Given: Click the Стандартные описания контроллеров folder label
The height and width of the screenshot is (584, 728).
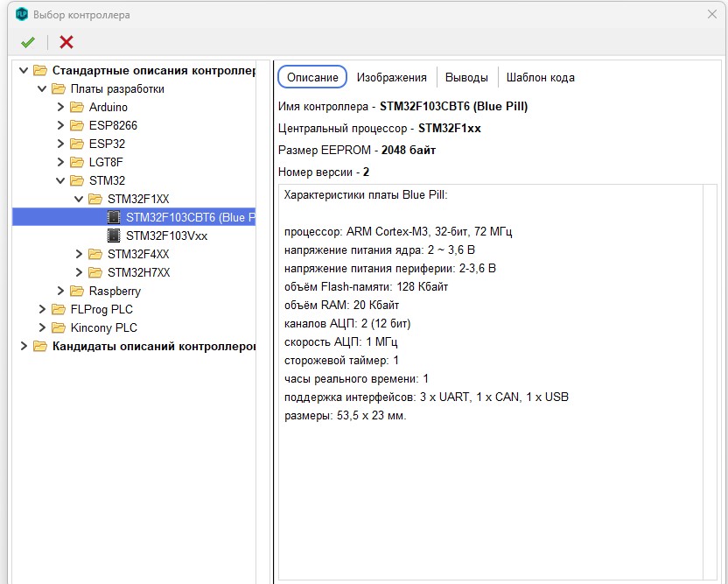Looking at the screenshot, I should point(154,71).
